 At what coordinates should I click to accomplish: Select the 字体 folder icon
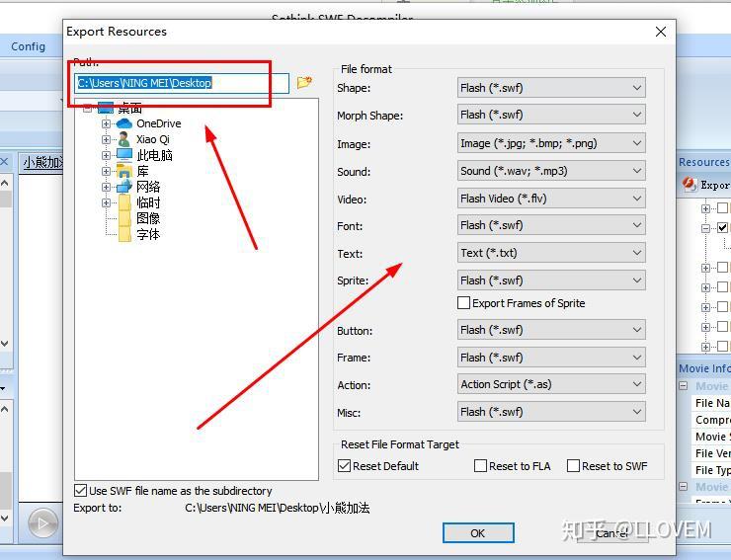124,234
